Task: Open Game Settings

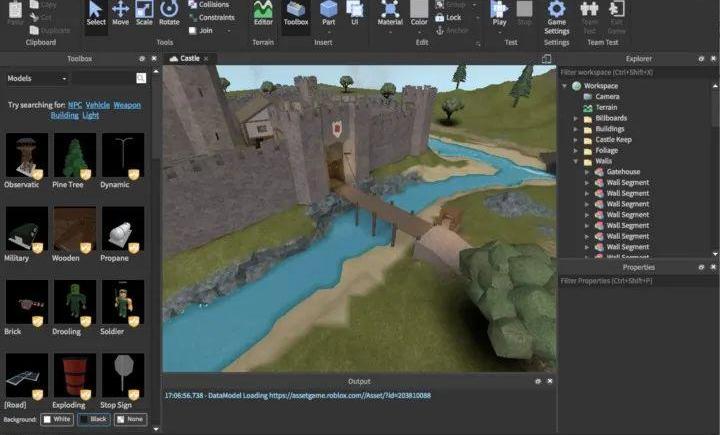Action: pyautogui.click(x=556, y=14)
